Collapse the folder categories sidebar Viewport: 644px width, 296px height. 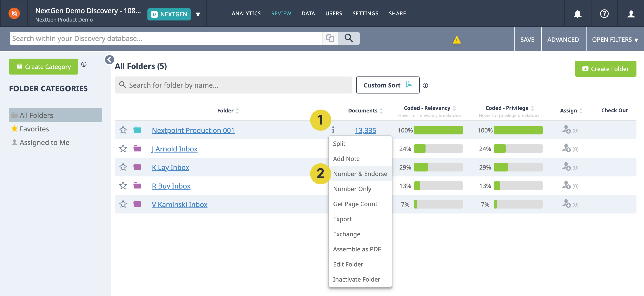coord(110,60)
